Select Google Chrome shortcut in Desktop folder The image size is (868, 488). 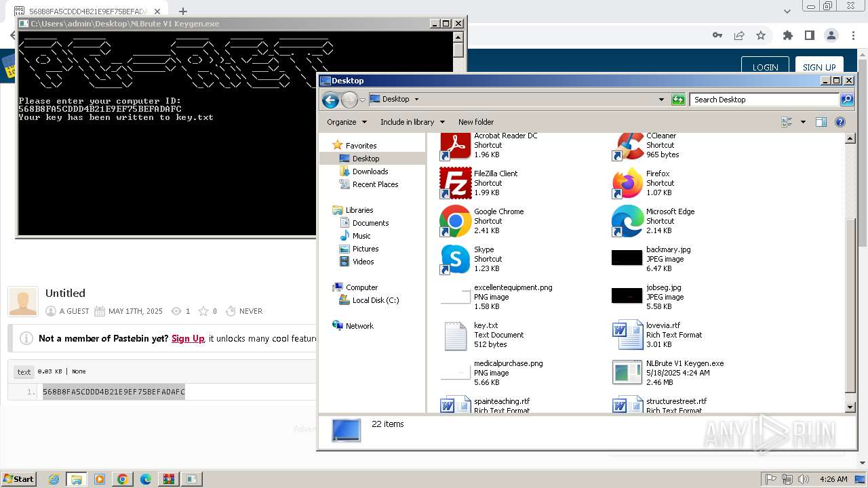point(455,221)
